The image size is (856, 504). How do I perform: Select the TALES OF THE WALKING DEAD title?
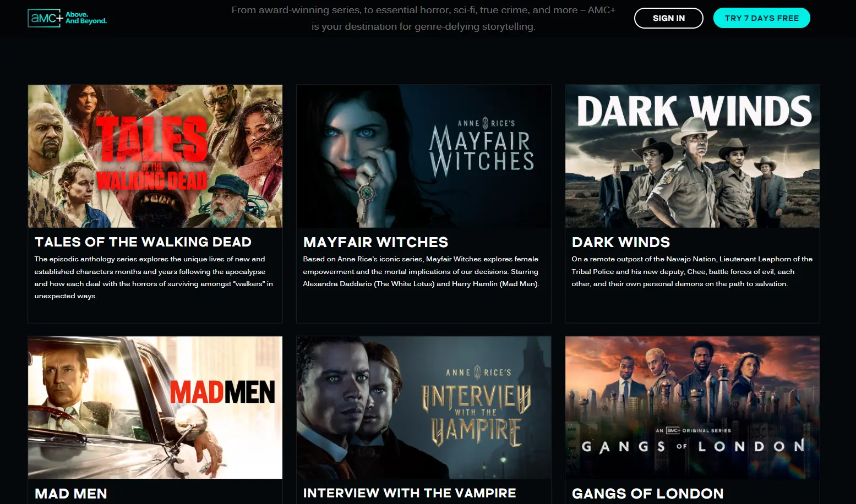(x=143, y=242)
